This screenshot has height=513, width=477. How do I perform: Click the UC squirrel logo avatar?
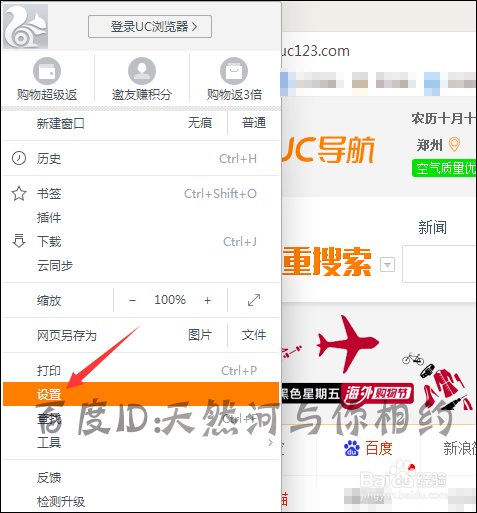click(25, 26)
